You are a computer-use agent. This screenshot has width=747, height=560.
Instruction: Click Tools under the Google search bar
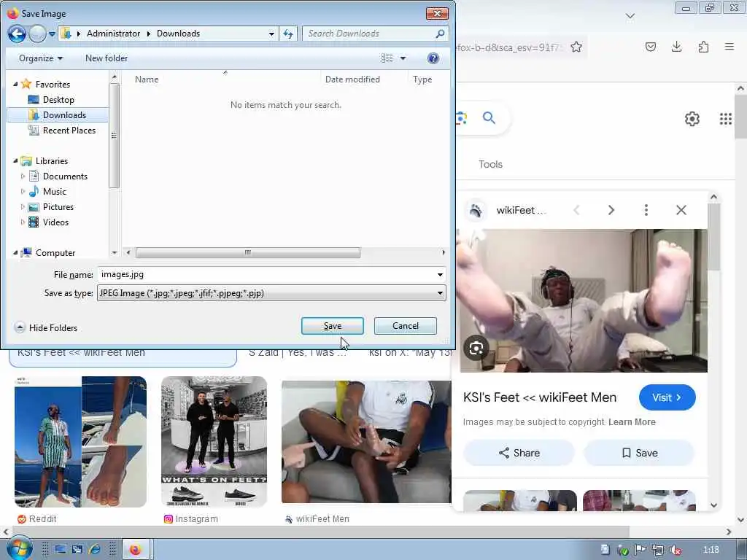pyautogui.click(x=490, y=164)
